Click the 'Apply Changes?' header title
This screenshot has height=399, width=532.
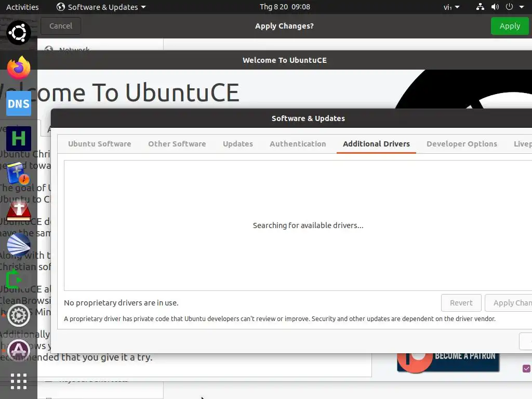point(284,26)
